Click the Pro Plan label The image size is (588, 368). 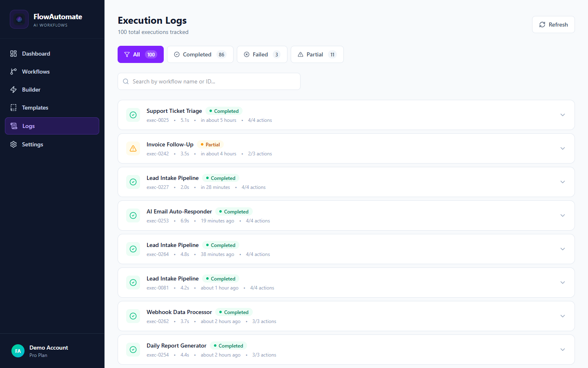[38, 355]
